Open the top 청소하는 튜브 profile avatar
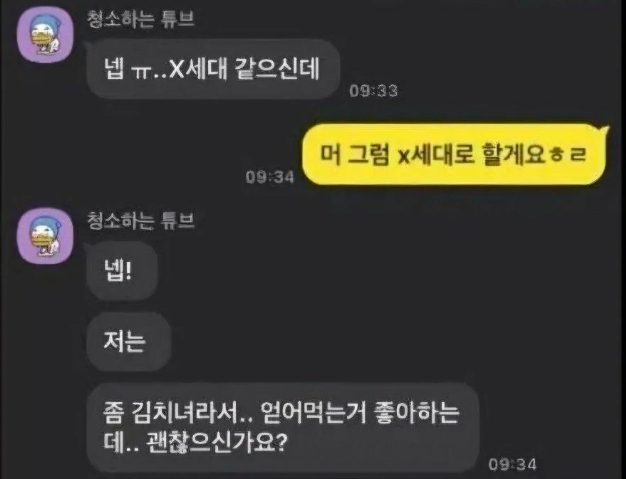The height and width of the screenshot is (479, 626). pos(46,35)
